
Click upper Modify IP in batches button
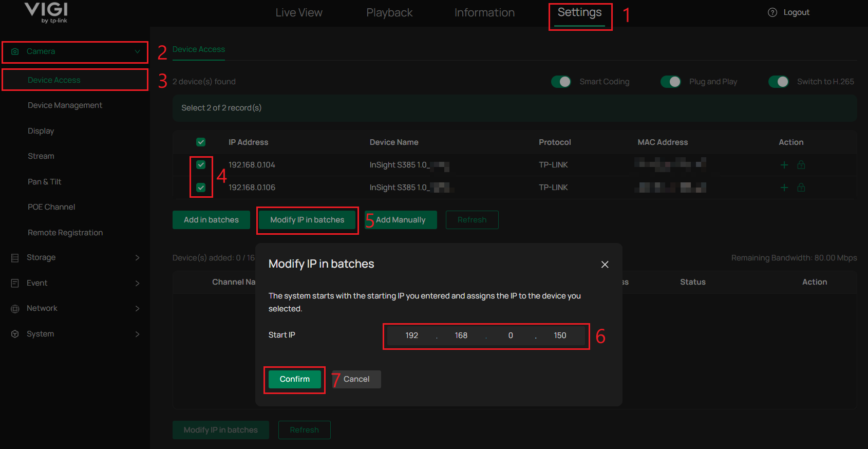point(307,220)
